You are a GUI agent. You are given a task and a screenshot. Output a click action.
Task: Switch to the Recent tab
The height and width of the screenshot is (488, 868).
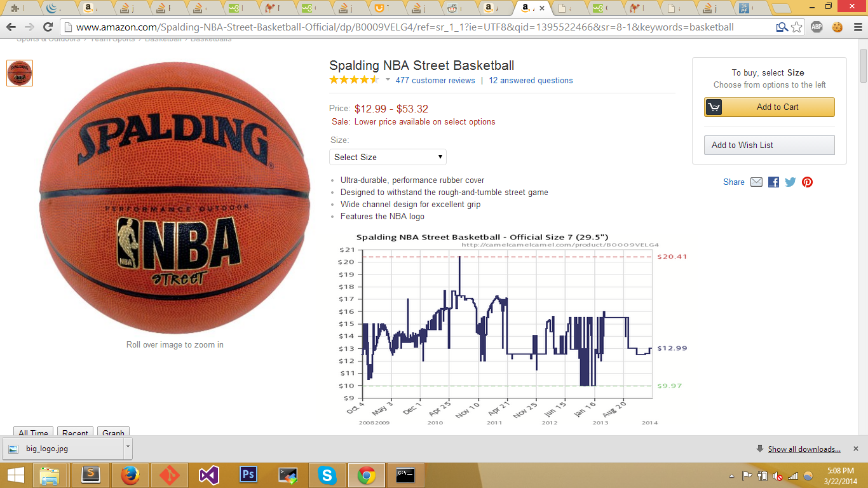75,433
